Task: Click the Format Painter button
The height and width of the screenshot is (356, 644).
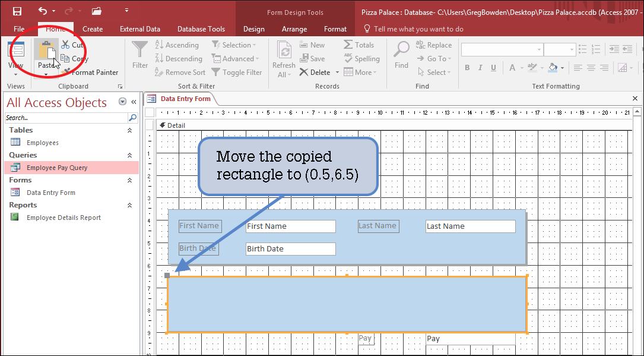Action: click(x=90, y=73)
